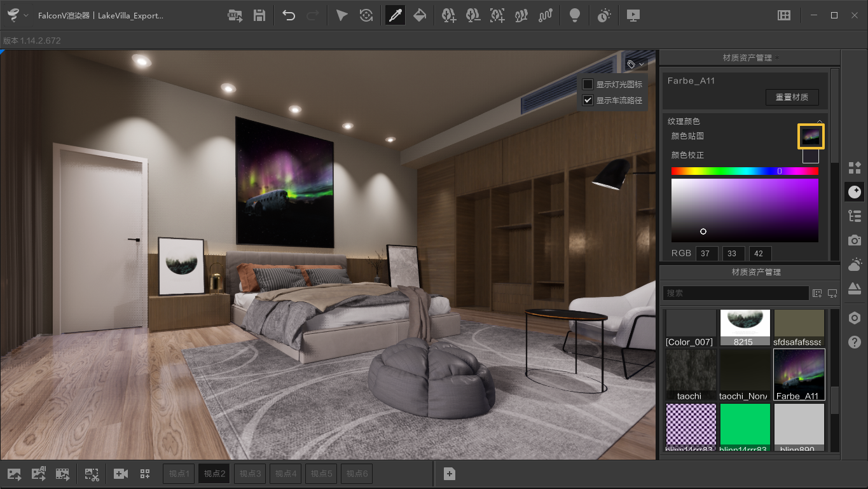868x489 pixels.
Task: Open the scene hierarchy list icon
Action: [854, 216]
